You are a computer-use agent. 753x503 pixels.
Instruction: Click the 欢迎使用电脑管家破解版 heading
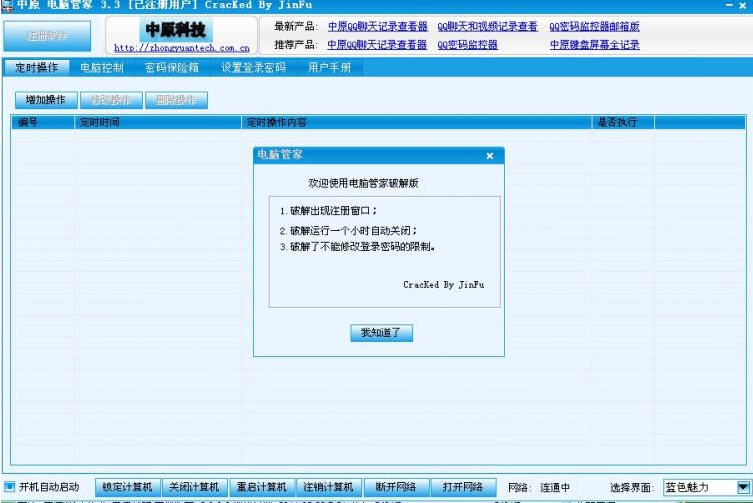(x=364, y=183)
